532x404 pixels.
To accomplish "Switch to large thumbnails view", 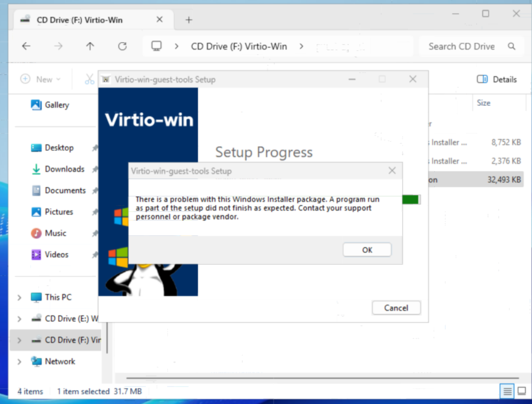I will 521,391.
